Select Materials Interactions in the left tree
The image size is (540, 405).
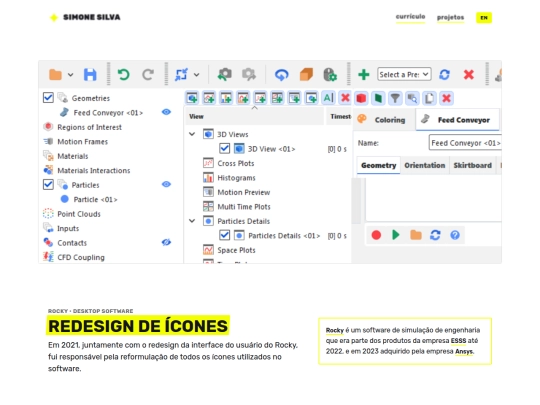coord(93,170)
